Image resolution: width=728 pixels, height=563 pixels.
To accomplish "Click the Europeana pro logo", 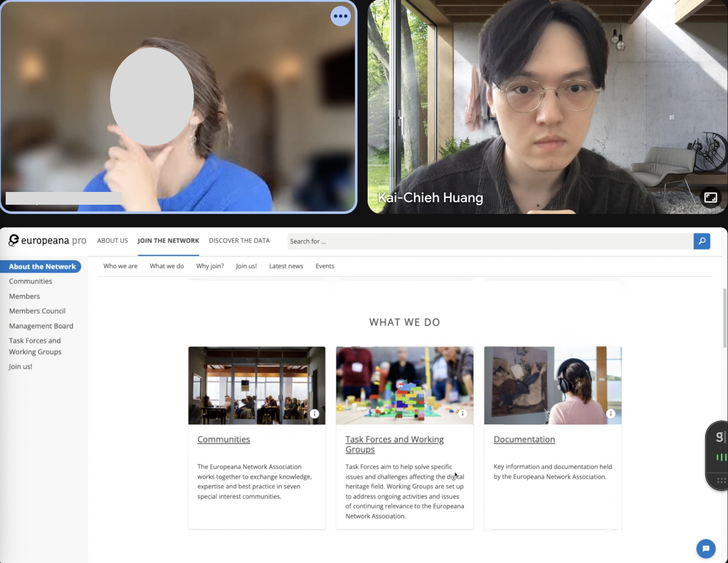I will point(48,241).
